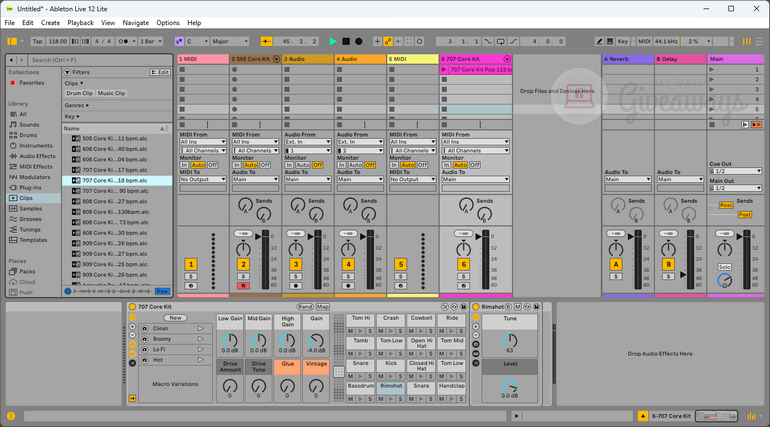Solo the Cowbell drum pad
Screen dimensions: 770x427
pyautogui.click(x=430, y=331)
